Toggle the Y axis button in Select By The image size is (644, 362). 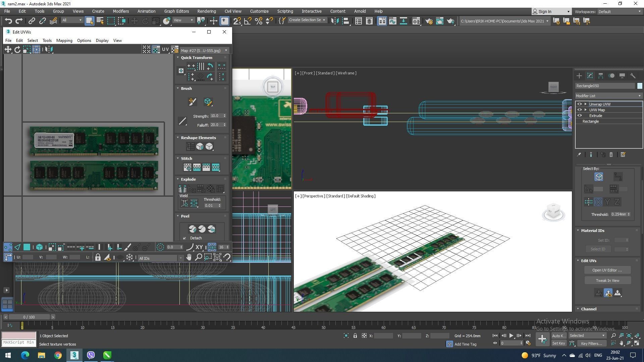[607, 202]
